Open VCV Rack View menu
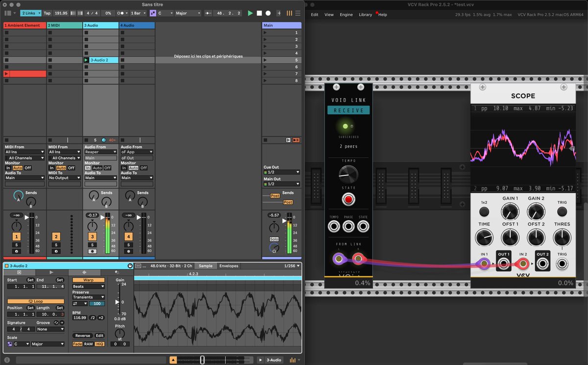Viewport: 588px width, 365px height. [x=329, y=15]
